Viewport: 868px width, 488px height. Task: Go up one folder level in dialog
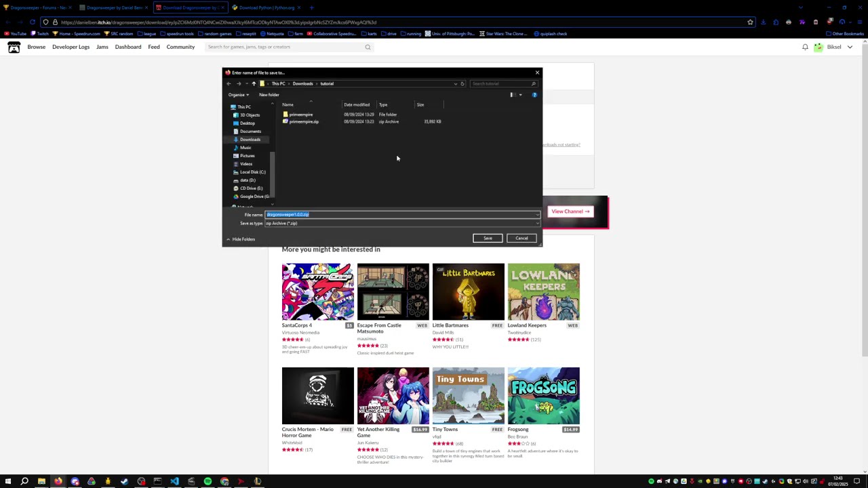(x=254, y=83)
